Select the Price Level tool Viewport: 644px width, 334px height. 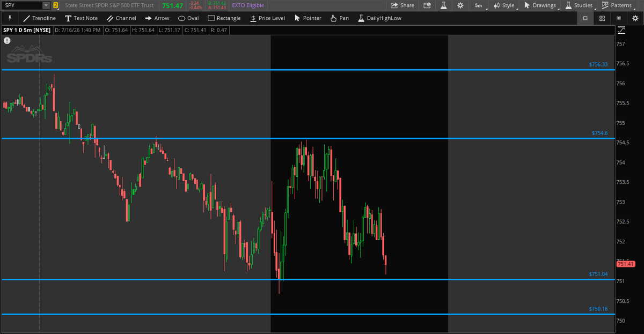(x=267, y=18)
